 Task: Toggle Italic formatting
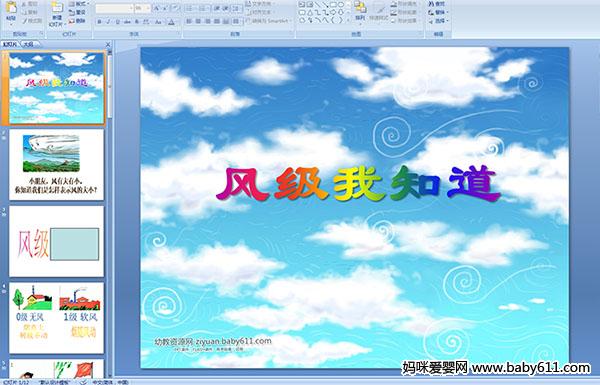pos(108,22)
